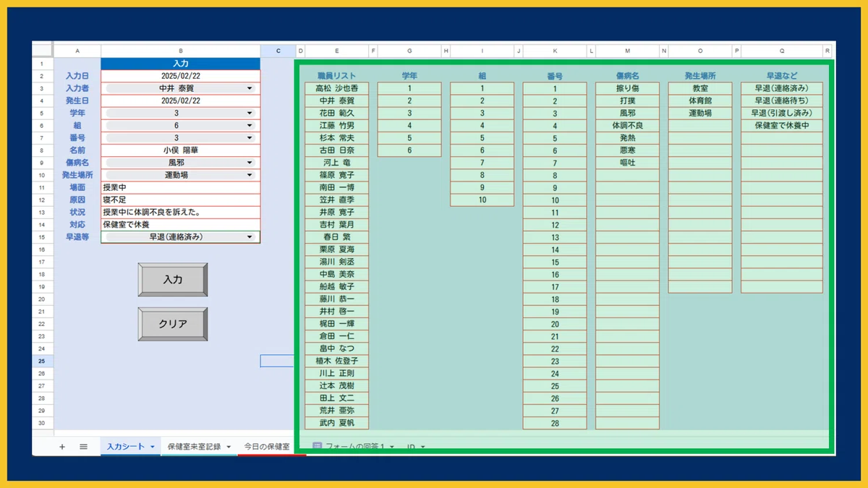Click 篠原 寛子 in the staff list

[337, 175]
